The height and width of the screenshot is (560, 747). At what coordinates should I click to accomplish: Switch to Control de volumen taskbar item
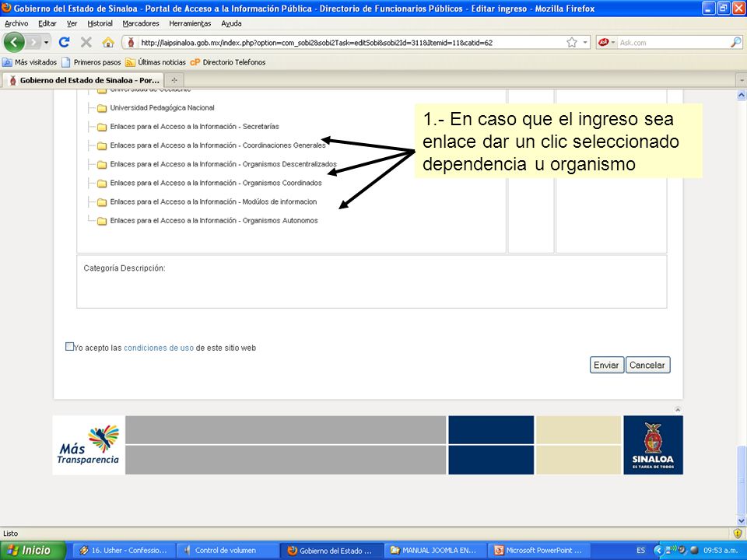(226, 551)
